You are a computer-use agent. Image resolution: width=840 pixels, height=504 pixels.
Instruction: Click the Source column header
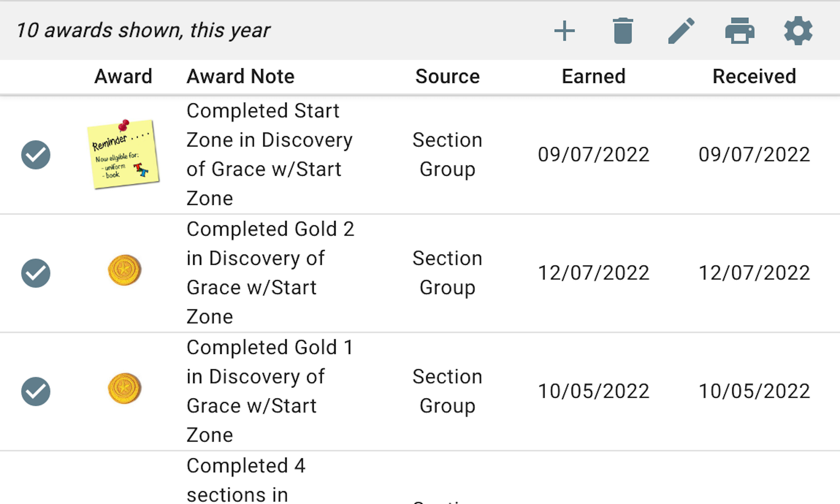pos(447,76)
